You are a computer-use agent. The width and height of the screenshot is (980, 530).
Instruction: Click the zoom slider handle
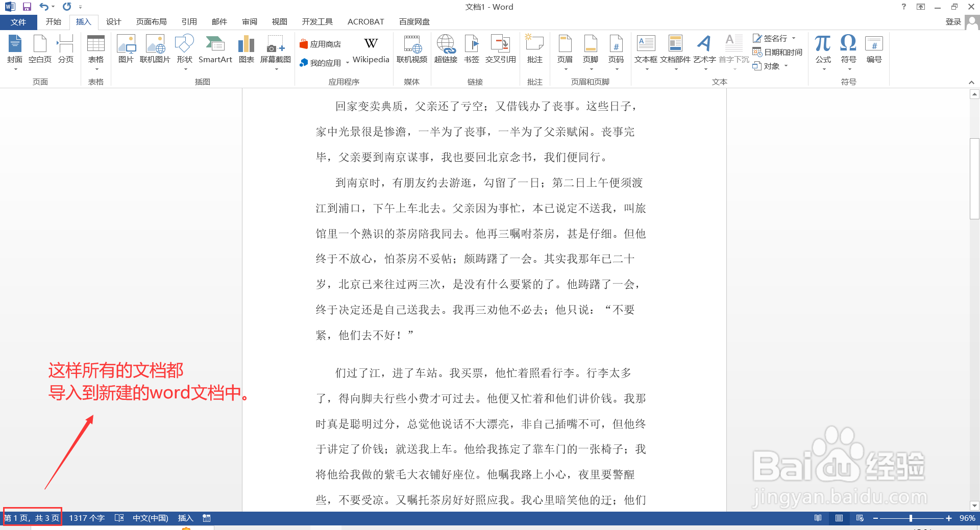pyautogui.click(x=911, y=518)
